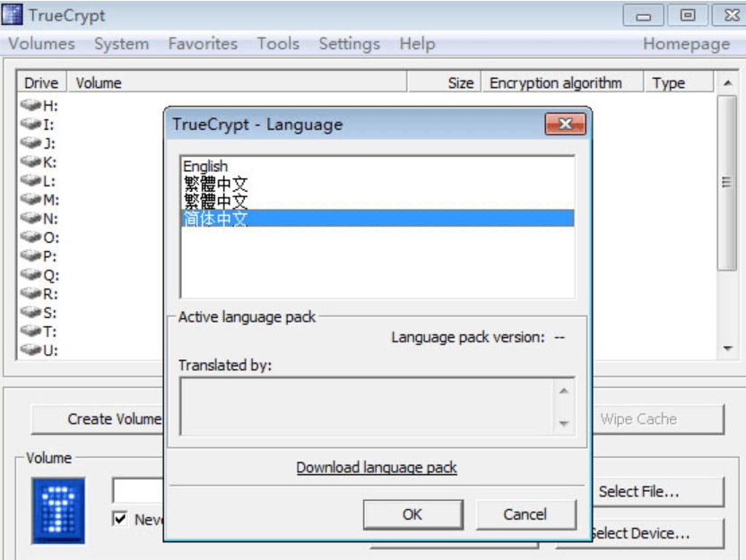Click the drive N: icon
Image resolution: width=746 pixels, height=560 pixels.
[x=30, y=219]
